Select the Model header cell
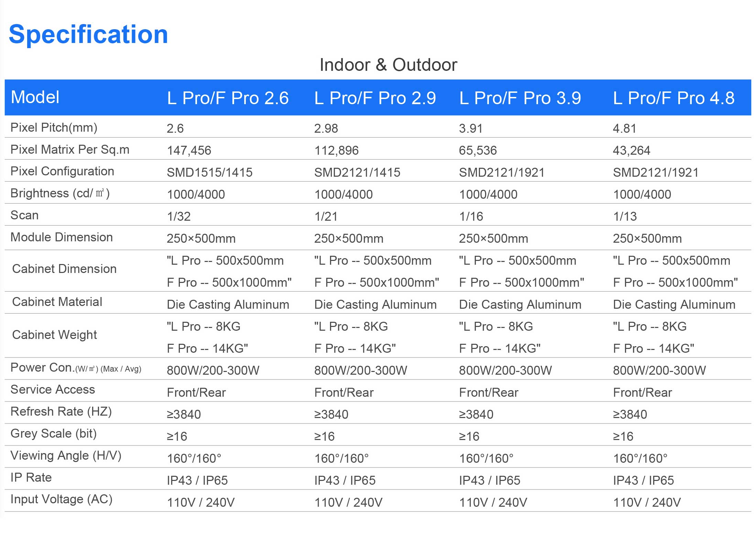Screen dimensions: 756x538 (x=35, y=97)
